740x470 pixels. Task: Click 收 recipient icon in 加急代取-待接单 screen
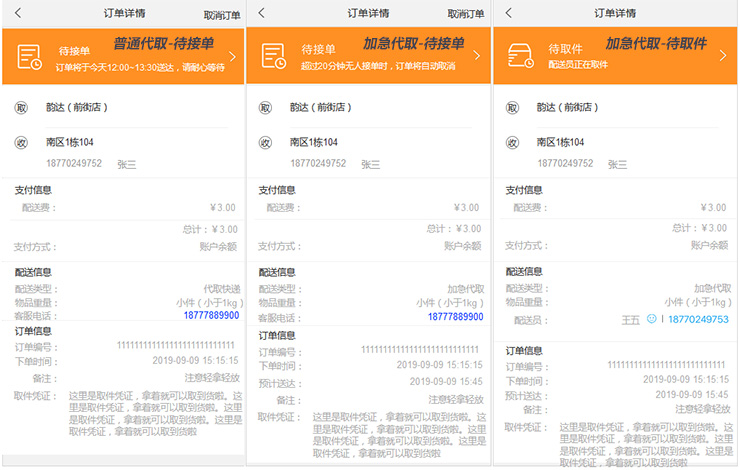(265, 142)
